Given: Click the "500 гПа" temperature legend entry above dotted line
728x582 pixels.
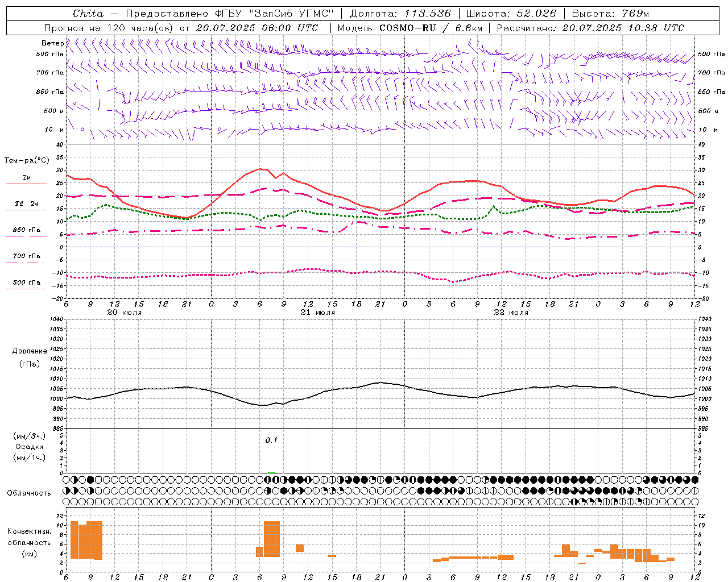Looking at the screenshot, I should coord(26,282).
